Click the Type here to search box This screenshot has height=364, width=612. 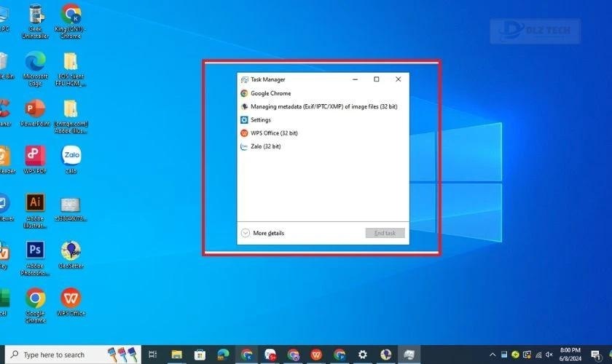click(x=55, y=355)
